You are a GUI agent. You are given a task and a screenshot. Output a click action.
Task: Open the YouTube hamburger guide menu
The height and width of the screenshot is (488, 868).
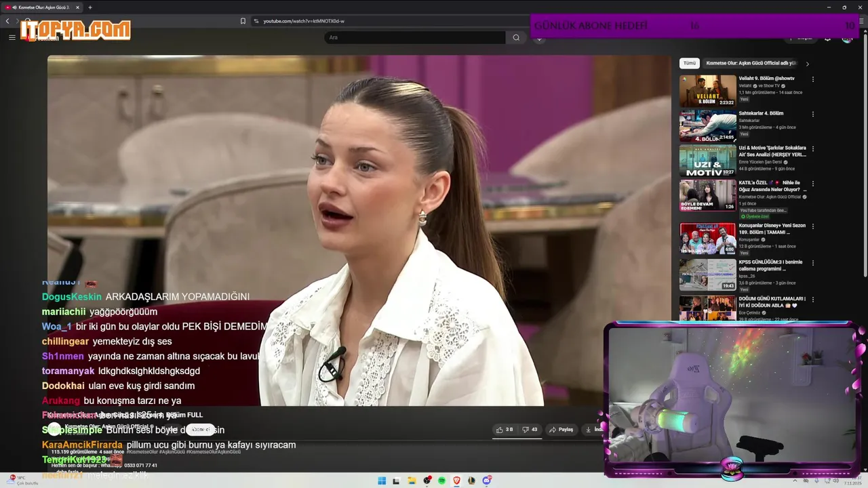(x=12, y=37)
